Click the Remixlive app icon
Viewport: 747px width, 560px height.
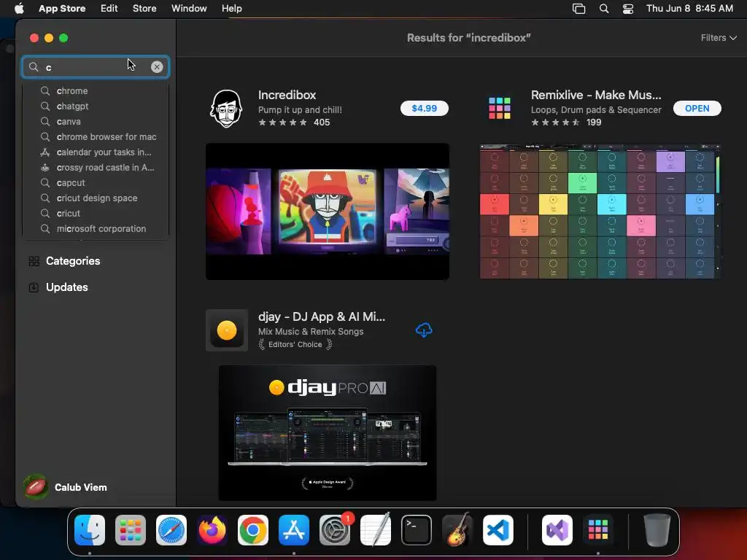click(499, 108)
